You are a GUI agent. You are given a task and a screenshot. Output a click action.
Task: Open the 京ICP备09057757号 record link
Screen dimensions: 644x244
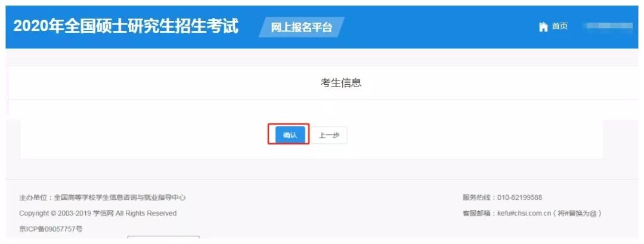[x=51, y=229]
